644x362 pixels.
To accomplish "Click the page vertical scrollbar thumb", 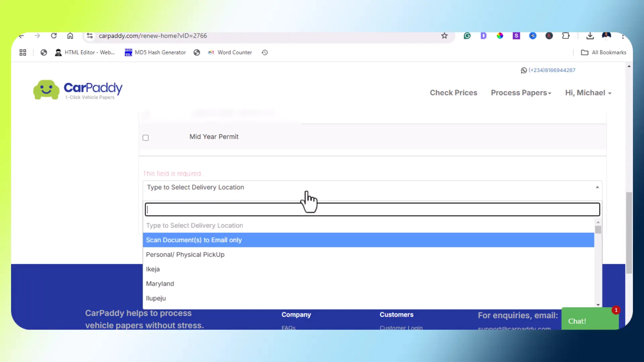I will (x=629, y=233).
